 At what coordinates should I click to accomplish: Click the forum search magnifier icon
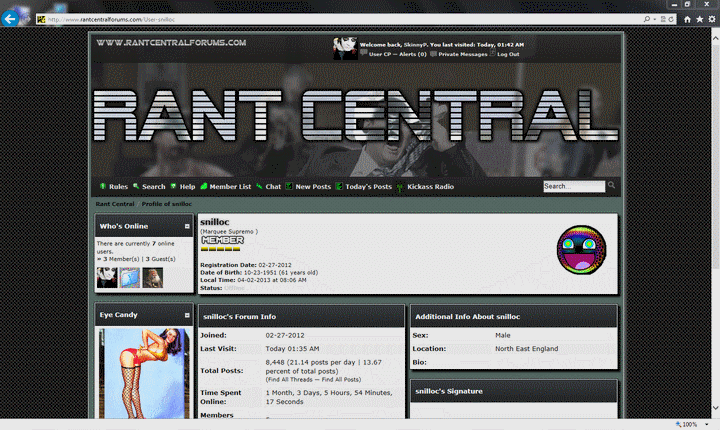click(x=612, y=185)
